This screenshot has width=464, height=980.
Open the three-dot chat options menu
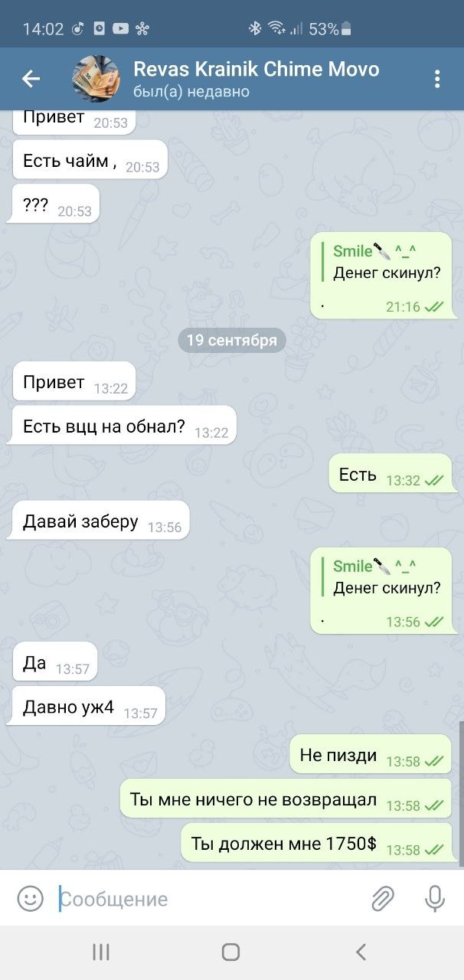(x=437, y=79)
